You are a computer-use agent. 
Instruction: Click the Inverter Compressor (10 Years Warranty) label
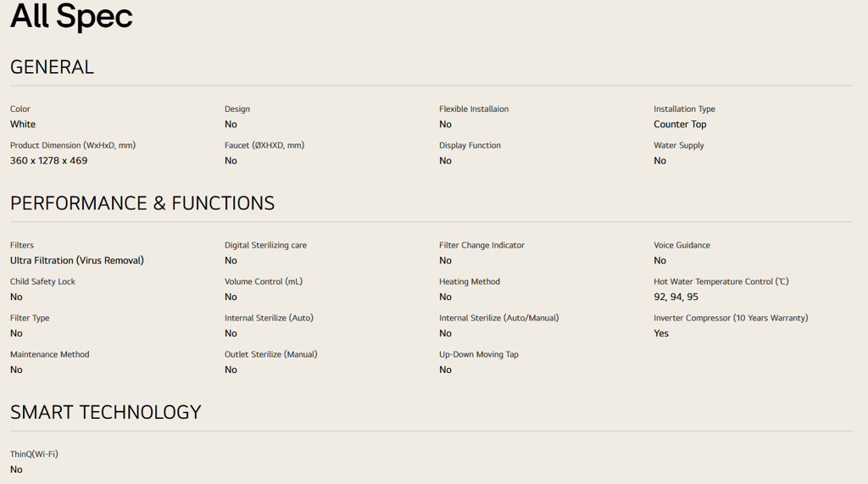731,318
